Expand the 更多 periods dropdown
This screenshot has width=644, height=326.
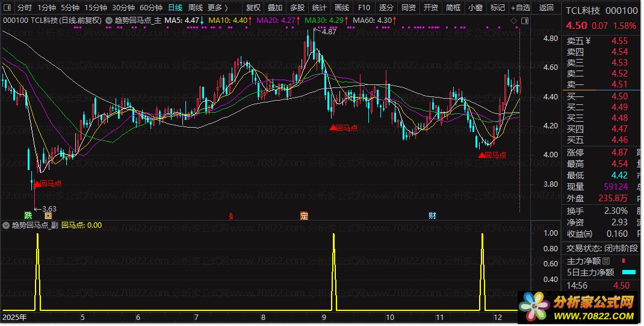coord(217,8)
